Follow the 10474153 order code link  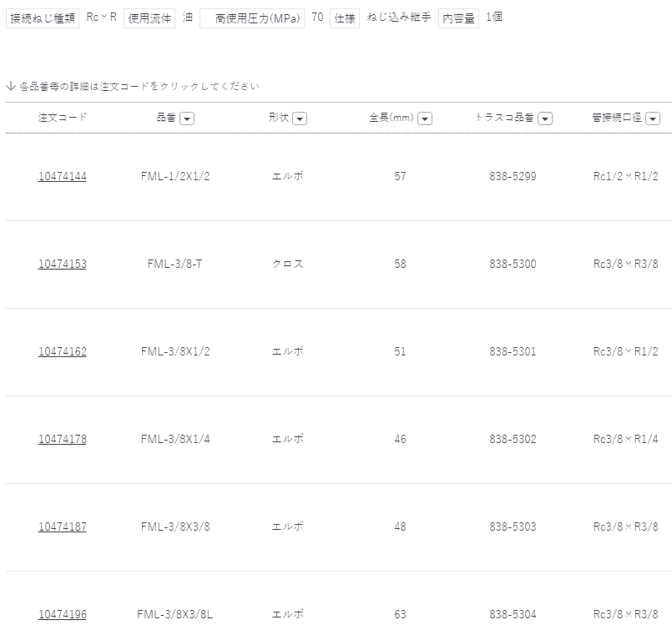click(x=62, y=264)
